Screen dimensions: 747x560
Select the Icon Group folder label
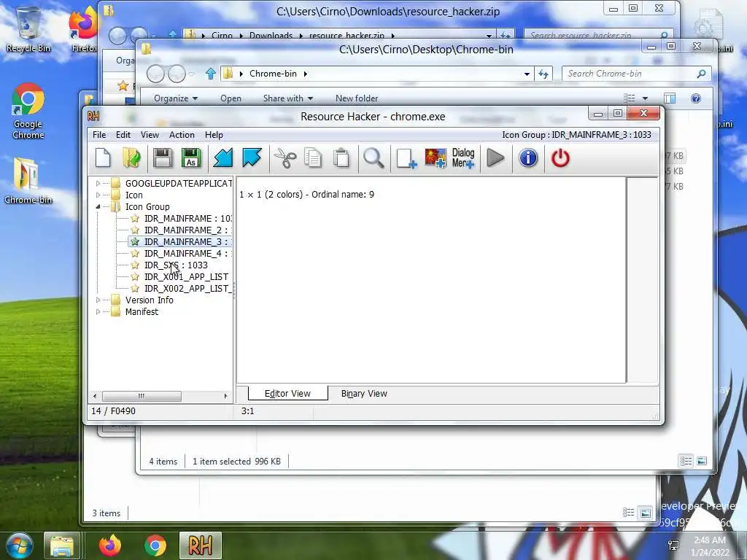[147, 206]
